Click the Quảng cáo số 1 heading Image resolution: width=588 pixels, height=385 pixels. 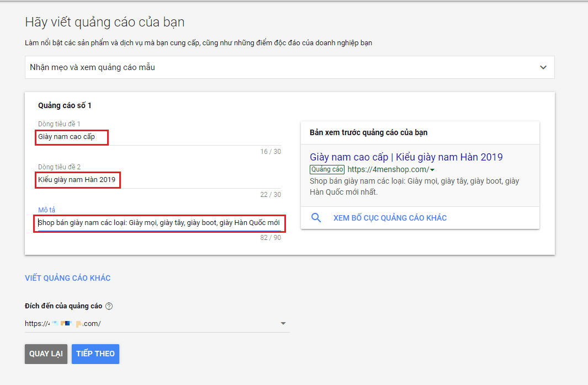[65, 105]
